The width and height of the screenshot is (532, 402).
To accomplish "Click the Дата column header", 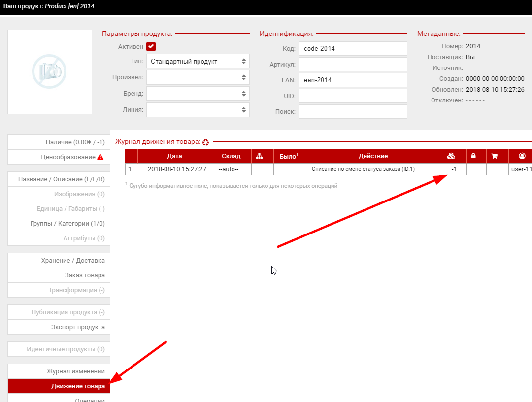I will 174,156.
